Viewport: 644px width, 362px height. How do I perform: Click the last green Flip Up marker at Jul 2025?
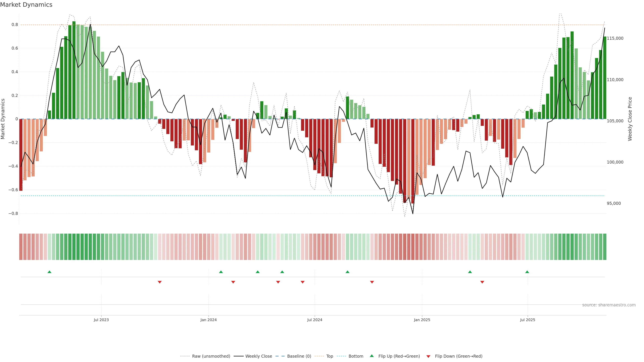[x=527, y=272]
